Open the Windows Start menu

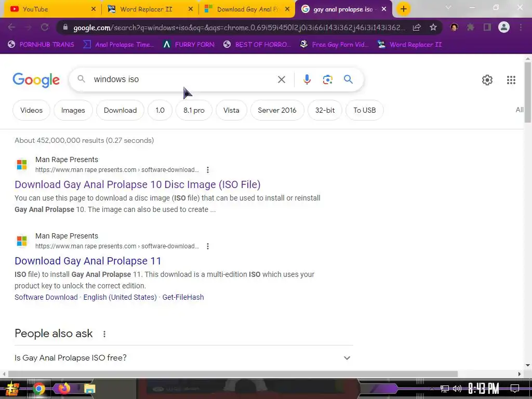(12, 389)
